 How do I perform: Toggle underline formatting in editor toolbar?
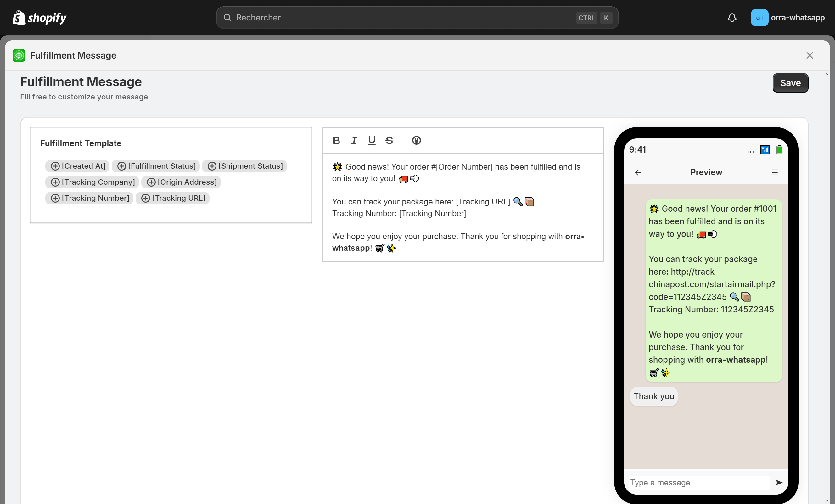[372, 140]
